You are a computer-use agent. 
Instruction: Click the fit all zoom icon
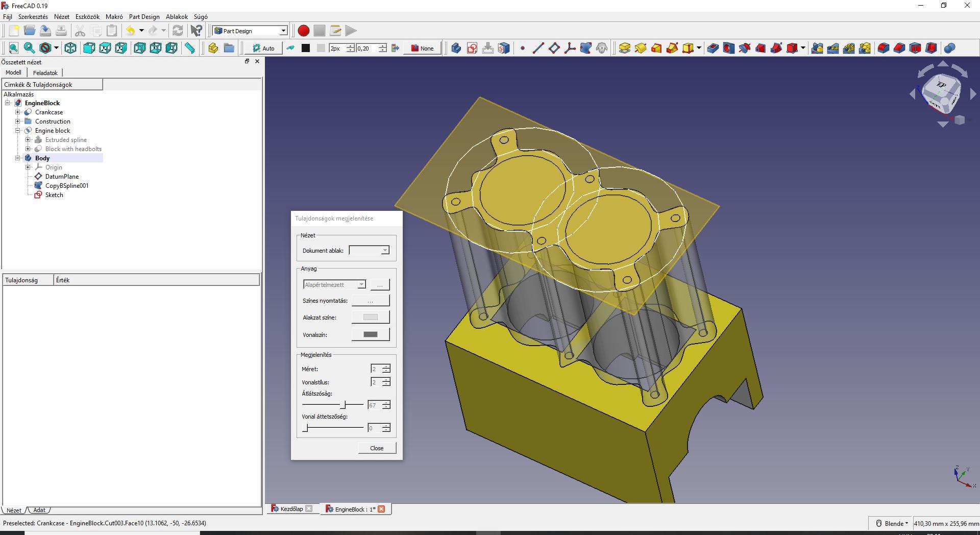click(x=14, y=48)
